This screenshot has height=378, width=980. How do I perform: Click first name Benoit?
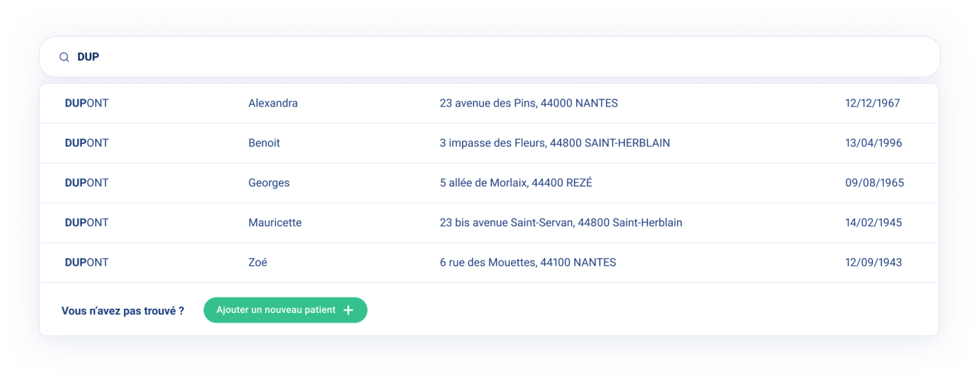point(264,143)
